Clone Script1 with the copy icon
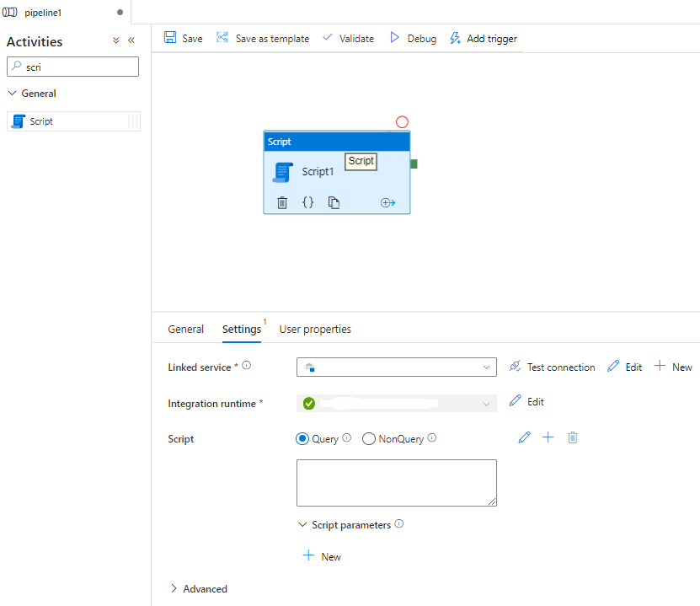This screenshot has width=700, height=606. click(x=333, y=202)
